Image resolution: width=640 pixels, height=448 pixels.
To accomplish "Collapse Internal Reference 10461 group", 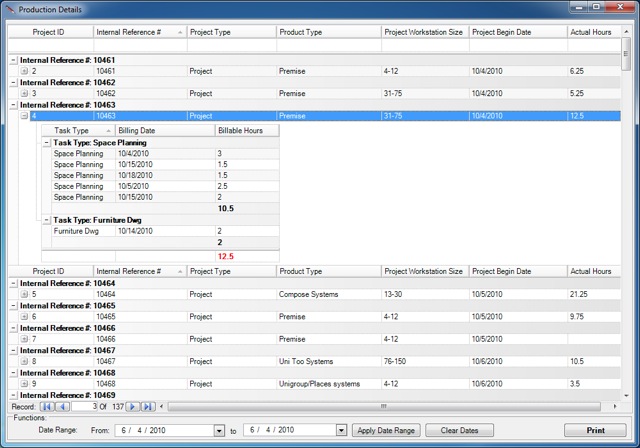I will coord(13,61).
